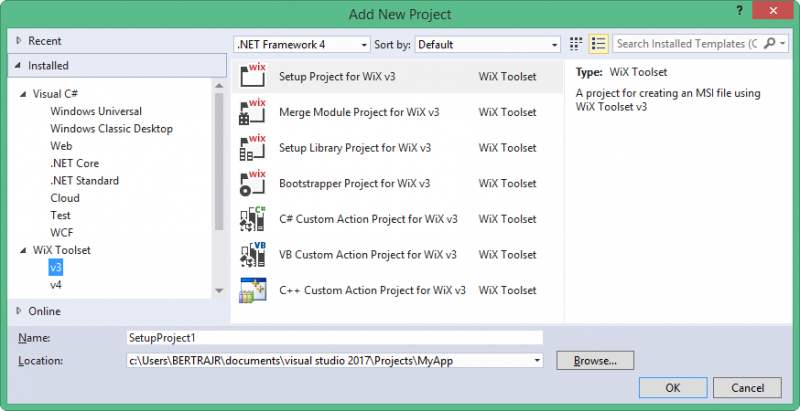The height and width of the screenshot is (411, 800).
Task: Select the VB Custom Action Project icon
Action: [x=252, y=254]
